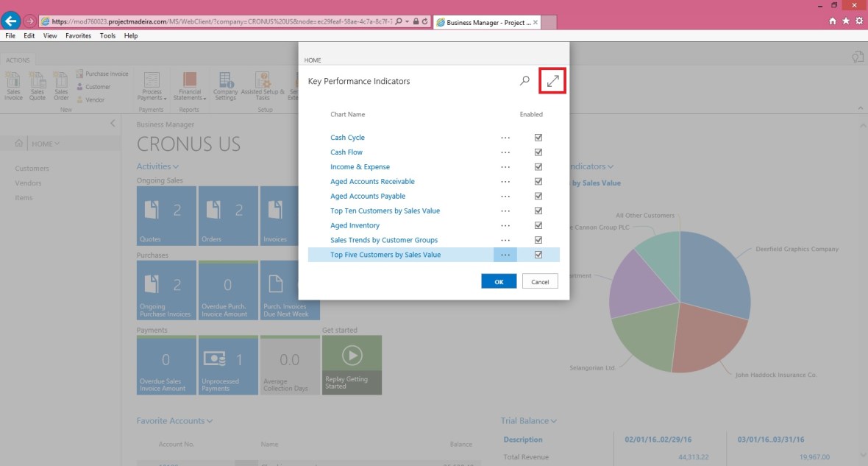Disable Top Five Customers by Sales Value checkbox
Viewport: 868px width, 466px height.
538,255
